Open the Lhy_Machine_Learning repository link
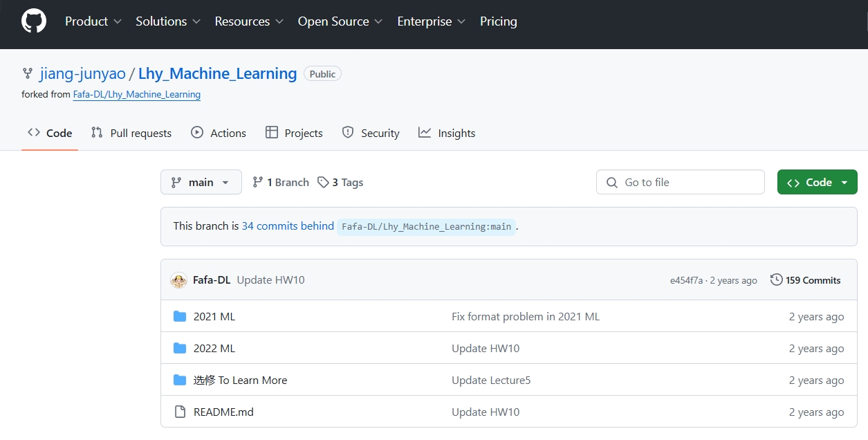Image resolution: width=868 pixels, height=440 pixels. point(218,73)
